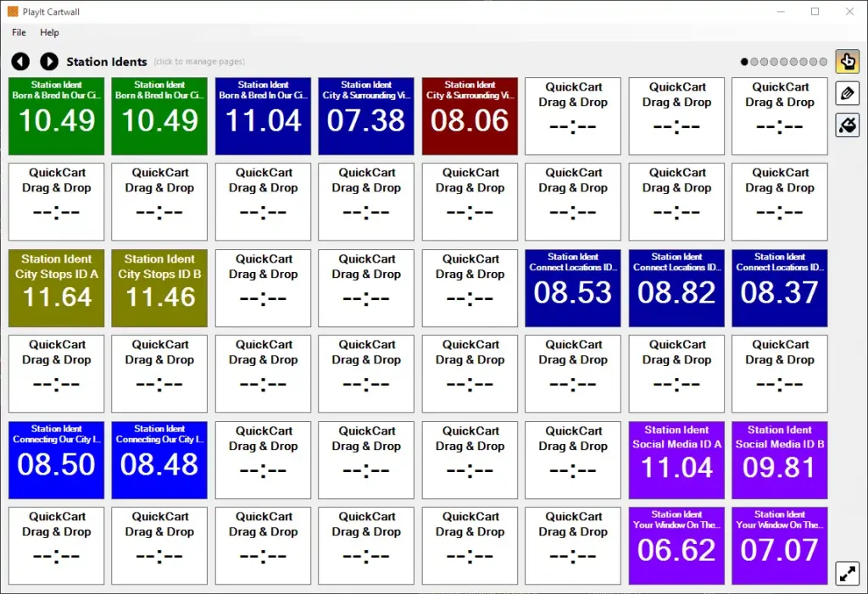Select the pencil edit tool
868x594 pixels.
pyautogui.click(x=847, y=93)
